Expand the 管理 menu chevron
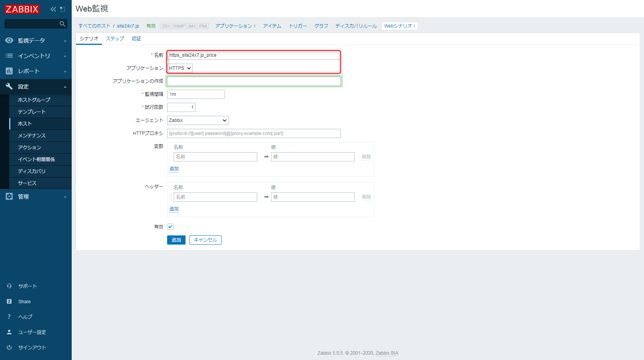The image size is (644, 360). 65,197
